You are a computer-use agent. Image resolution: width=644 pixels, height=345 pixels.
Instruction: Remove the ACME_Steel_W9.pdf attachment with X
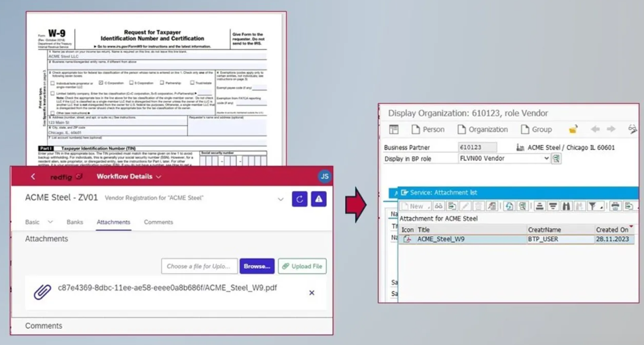pyautogui.click(x=312, y=293)
